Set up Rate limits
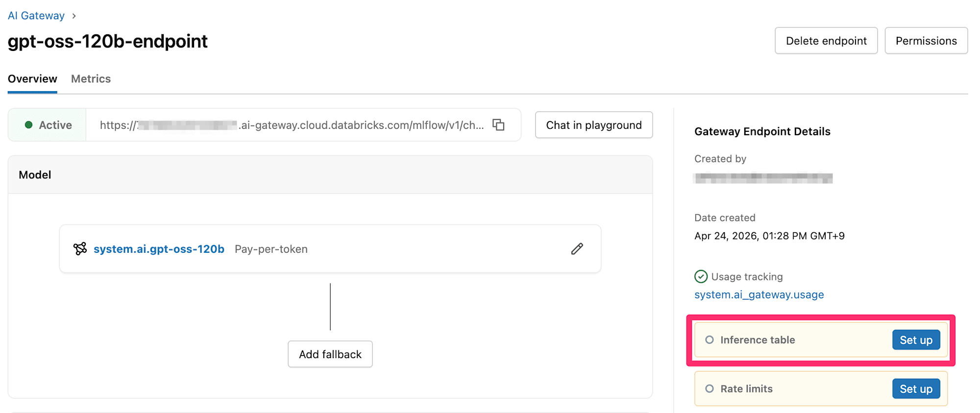 click(916, 389)
